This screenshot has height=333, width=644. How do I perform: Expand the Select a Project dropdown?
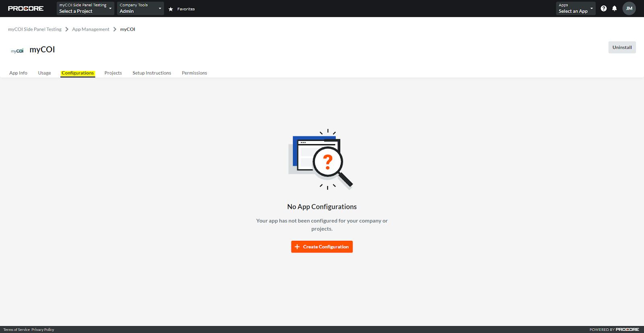85,8
